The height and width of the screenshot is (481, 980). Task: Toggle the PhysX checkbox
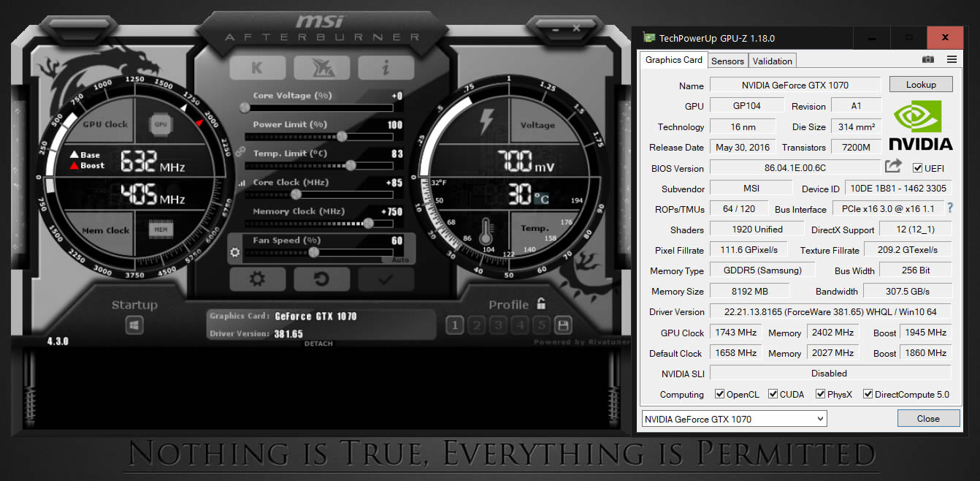click(820, 394)
